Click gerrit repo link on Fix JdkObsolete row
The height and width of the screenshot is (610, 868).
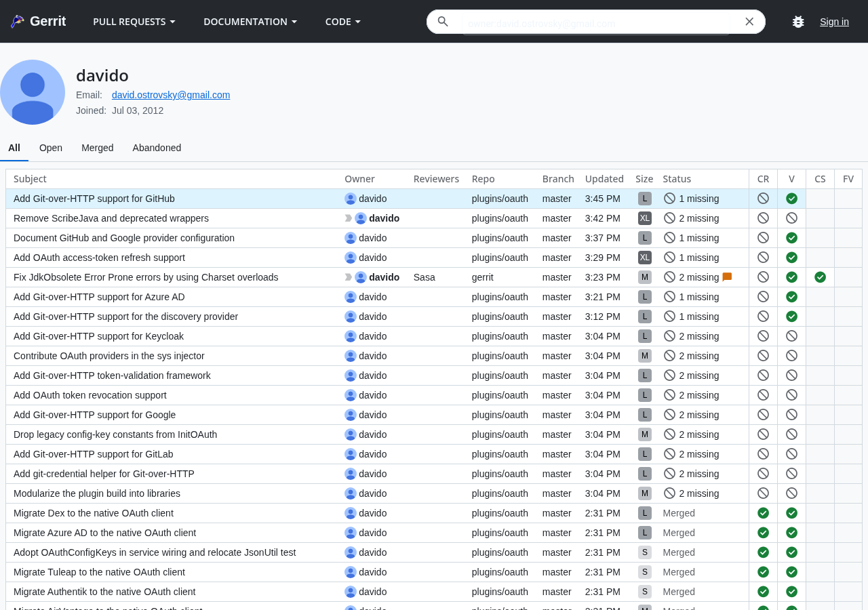pyautogui.click(x=483, y=277)
